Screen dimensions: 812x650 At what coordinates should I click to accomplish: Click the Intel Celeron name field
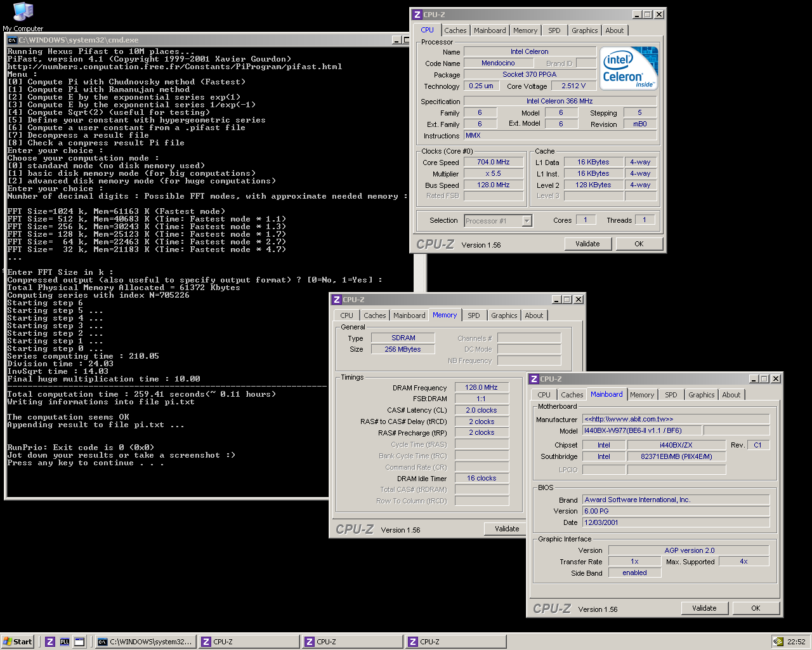(530, 52)
